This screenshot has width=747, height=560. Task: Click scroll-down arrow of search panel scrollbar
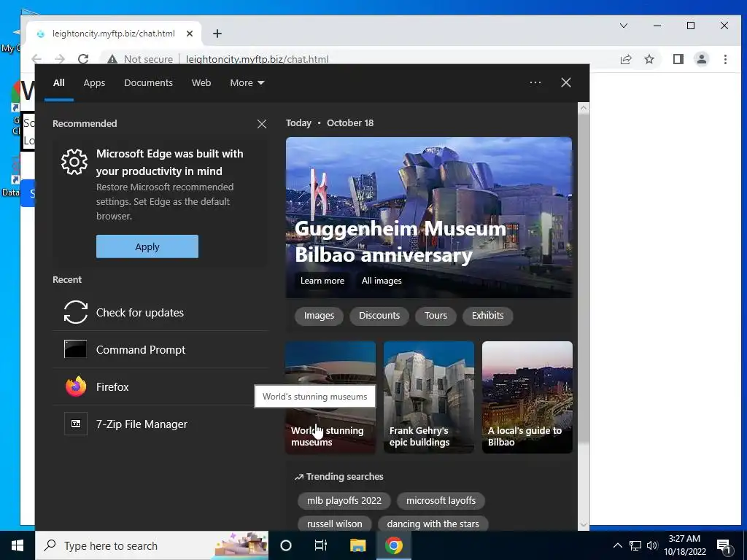click(x=584, y=525)
